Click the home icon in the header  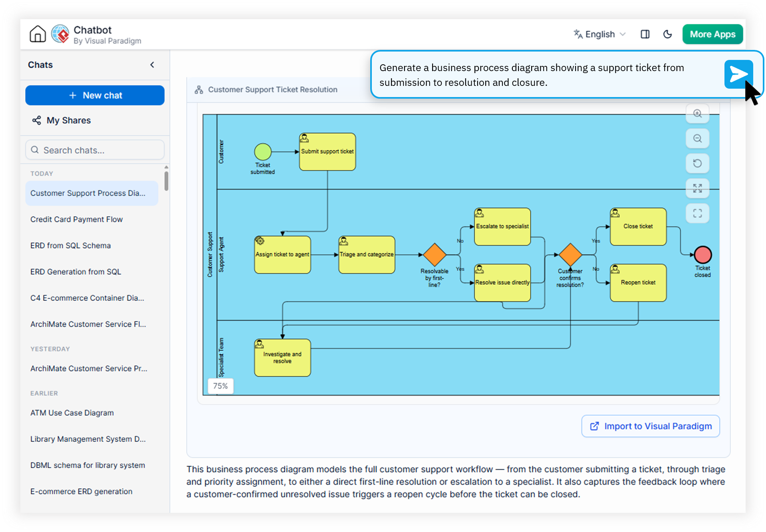(x=38, y=34)
